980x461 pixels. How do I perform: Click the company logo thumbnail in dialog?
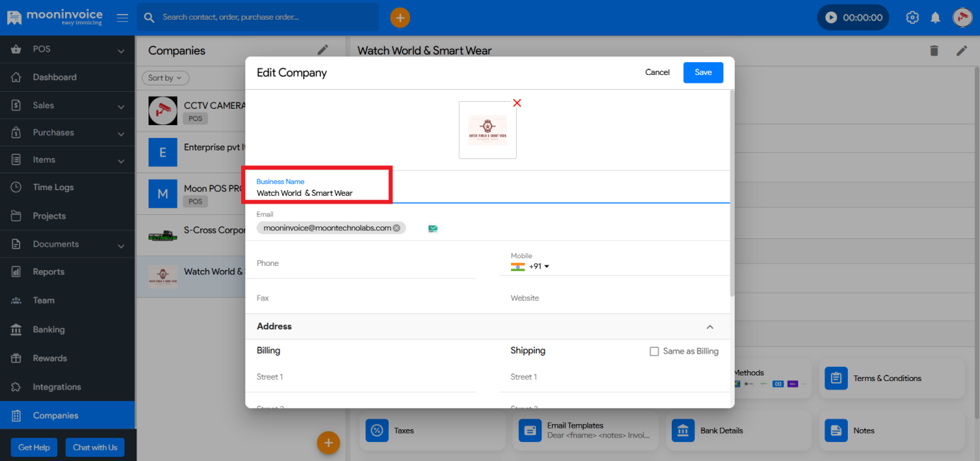point(487,130)
